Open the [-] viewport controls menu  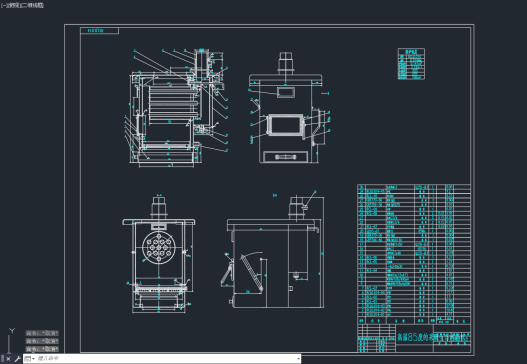pyautogui.click(x=3, y=5)
